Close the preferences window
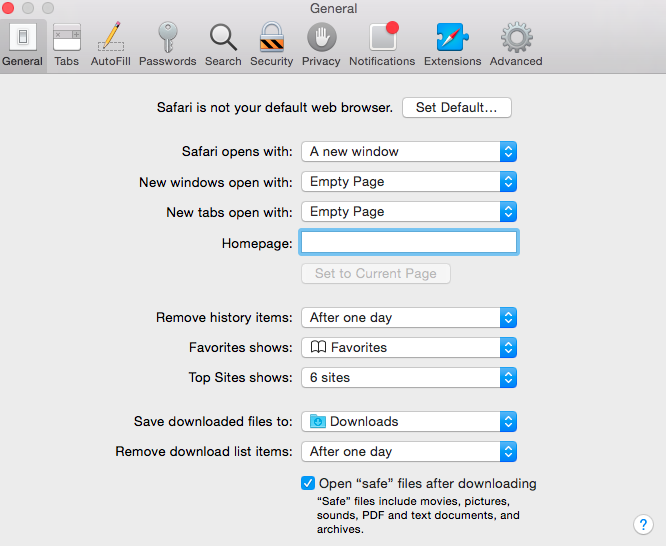666x546 pixels. point(8,8)
